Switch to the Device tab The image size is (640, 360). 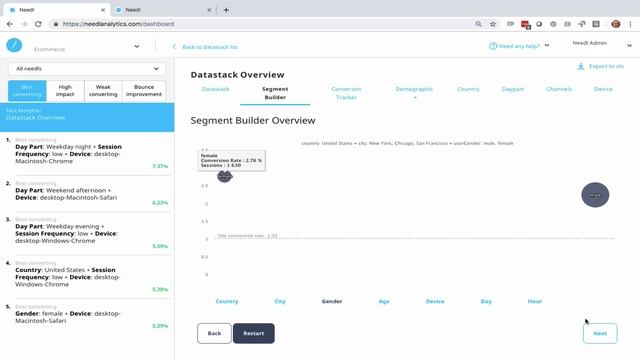point(603,89)
